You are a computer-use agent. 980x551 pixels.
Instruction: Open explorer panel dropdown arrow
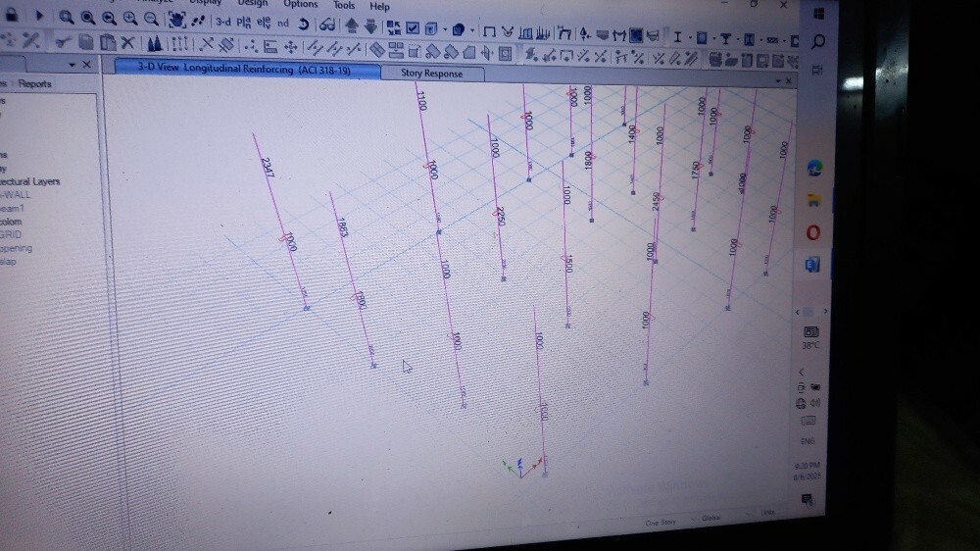72,65
